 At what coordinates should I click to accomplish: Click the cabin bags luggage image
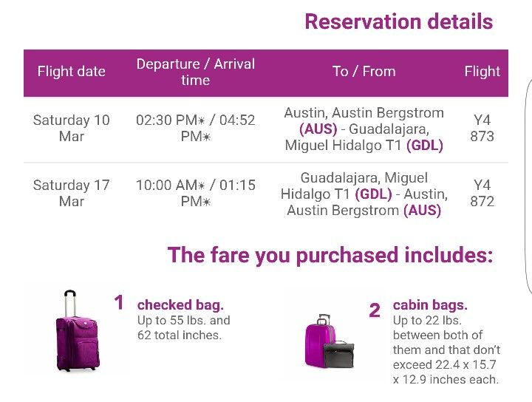(x=330, y=341)
